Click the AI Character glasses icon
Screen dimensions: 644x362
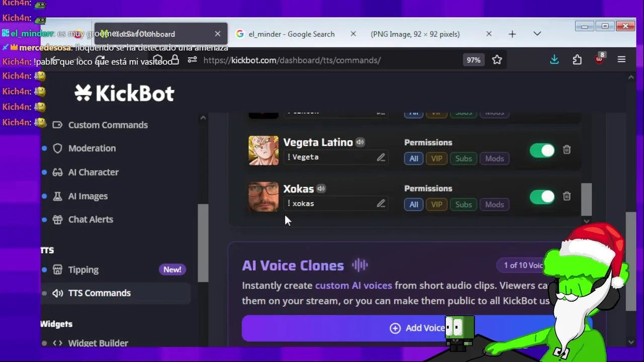click(x=57, y=172)
